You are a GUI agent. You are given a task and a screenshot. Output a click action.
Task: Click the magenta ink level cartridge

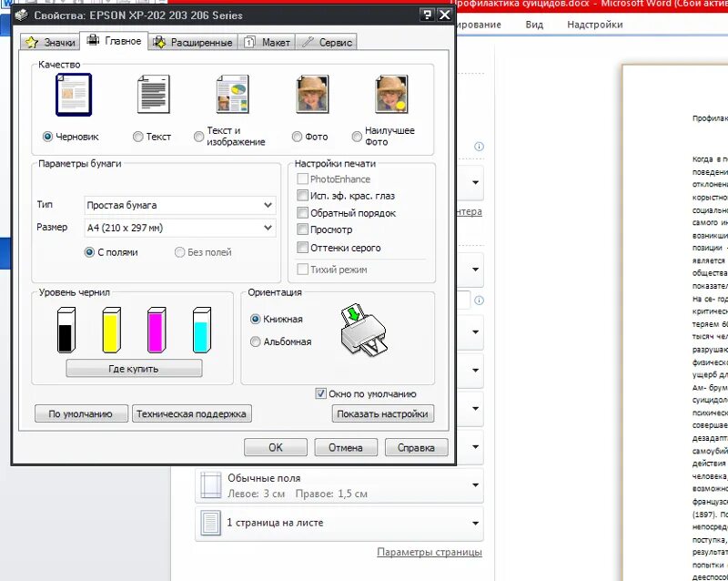click(x=157, y=330)
